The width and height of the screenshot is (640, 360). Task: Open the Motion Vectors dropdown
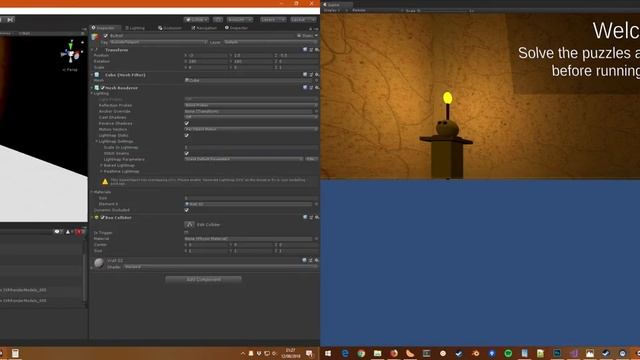click(x=251, y=129)
